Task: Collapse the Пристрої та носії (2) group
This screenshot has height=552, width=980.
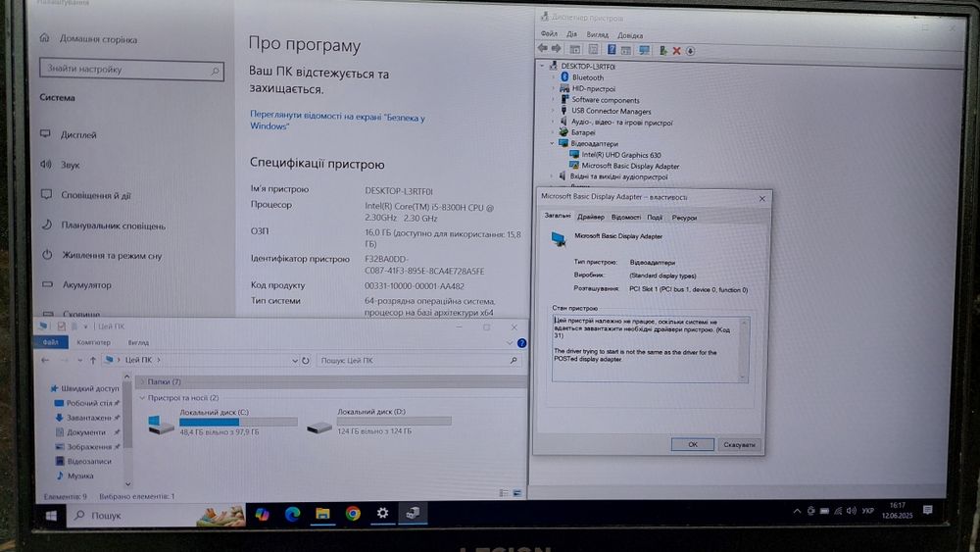Action: 142,398
